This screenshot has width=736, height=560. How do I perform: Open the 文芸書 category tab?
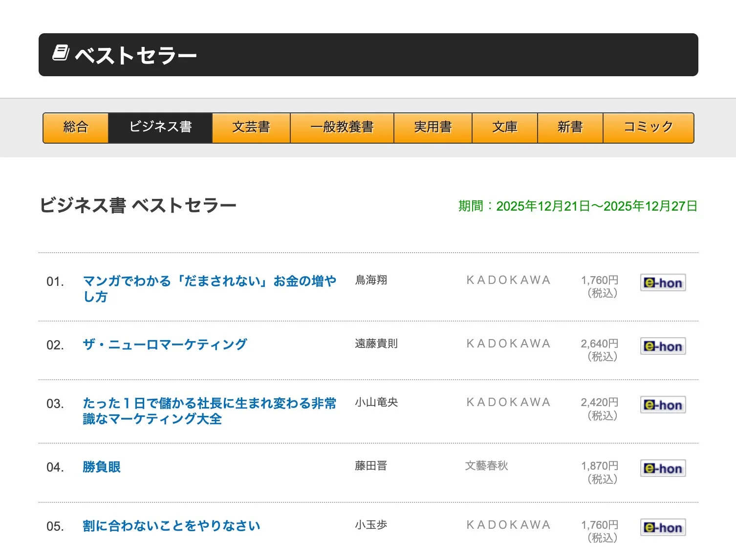251,127
